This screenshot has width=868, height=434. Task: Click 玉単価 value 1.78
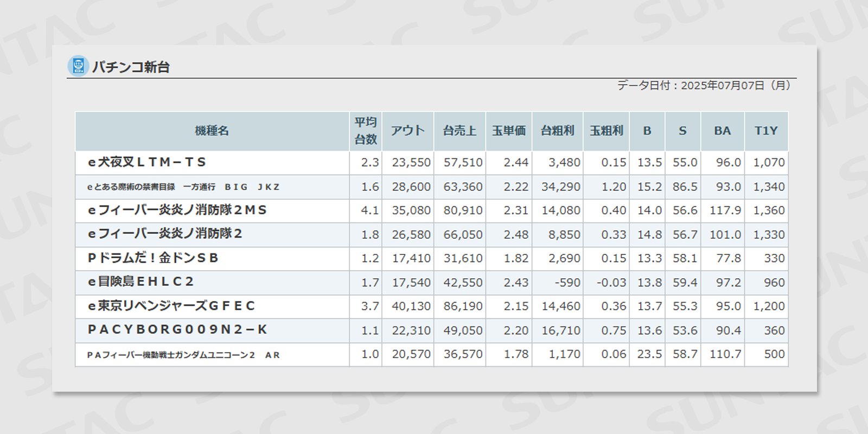(516, 354)
